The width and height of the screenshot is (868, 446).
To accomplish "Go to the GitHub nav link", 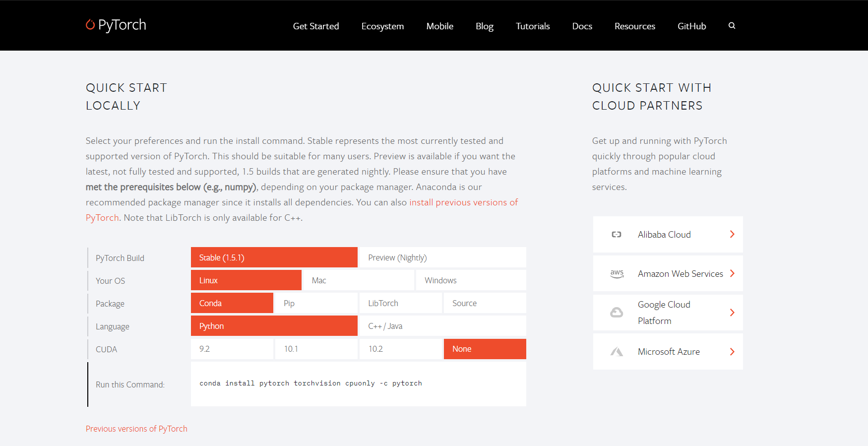I will (691, 26).
